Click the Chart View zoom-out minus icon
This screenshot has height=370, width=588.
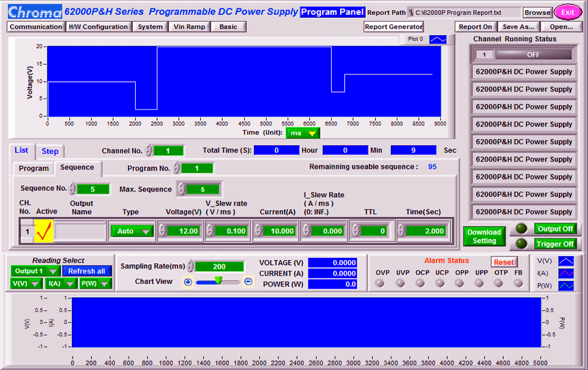pyautogui.click(x=248, y=282)
